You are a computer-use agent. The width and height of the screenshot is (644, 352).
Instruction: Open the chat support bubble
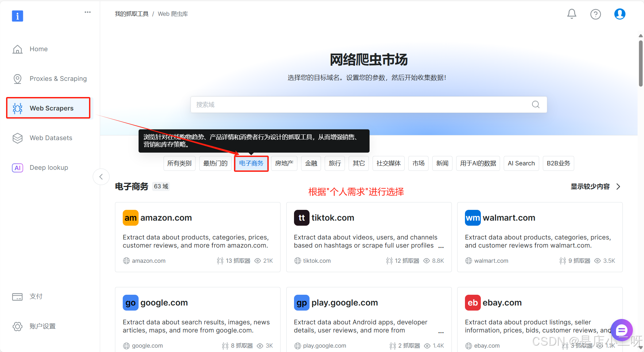tap(621, 330)
